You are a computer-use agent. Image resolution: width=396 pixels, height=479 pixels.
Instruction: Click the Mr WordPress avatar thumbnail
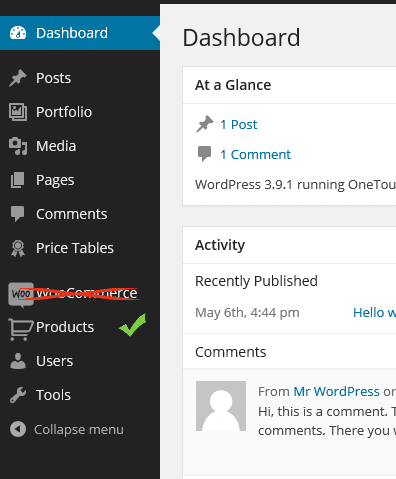pos(221,406)
